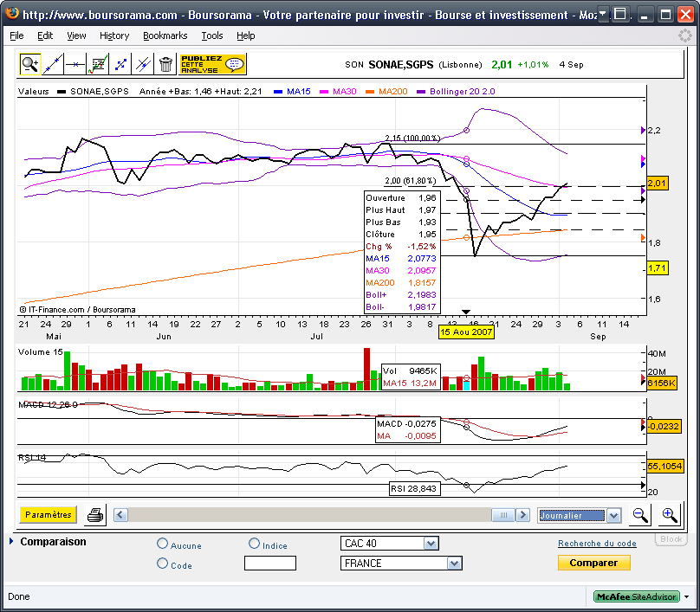Follow the Recherche du code link
Viewport: 700px width, 612px height.
(x=597, y=544)
